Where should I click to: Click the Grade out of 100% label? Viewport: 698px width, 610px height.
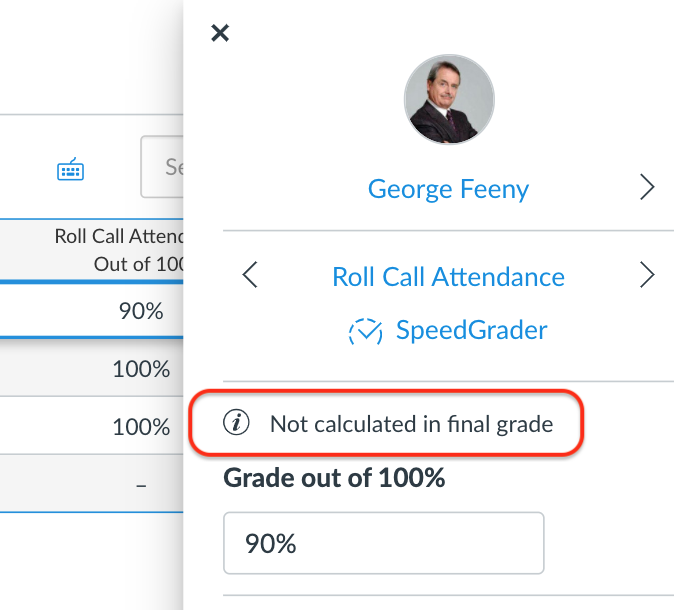tap(333, 478)
